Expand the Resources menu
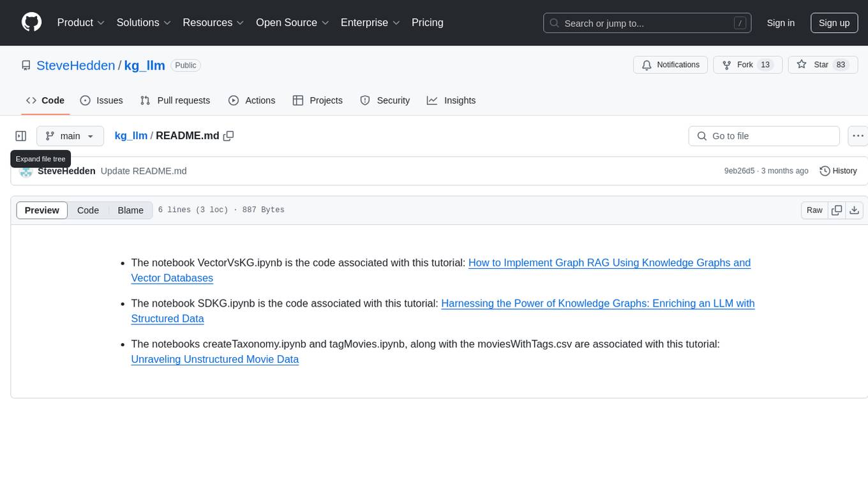The height and width of the screenshot is (488, 868). 213,22
